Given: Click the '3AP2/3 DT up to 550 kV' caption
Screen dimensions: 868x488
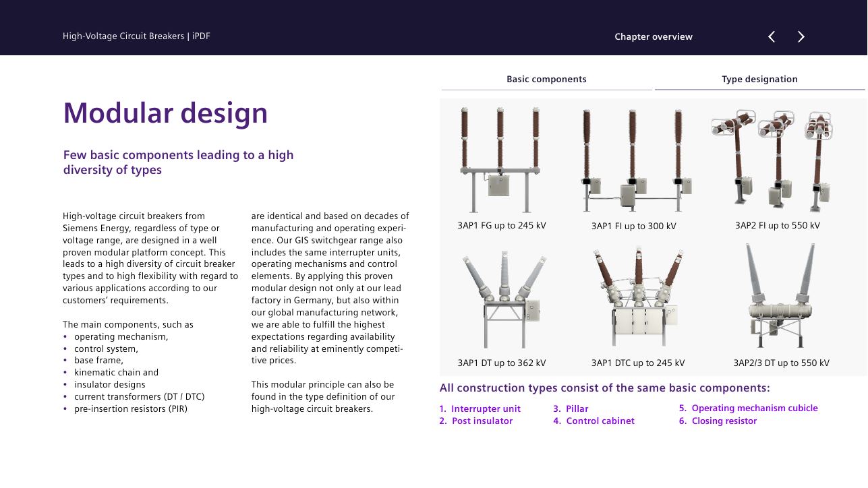Looking at the screenshot, I should 782,363.
